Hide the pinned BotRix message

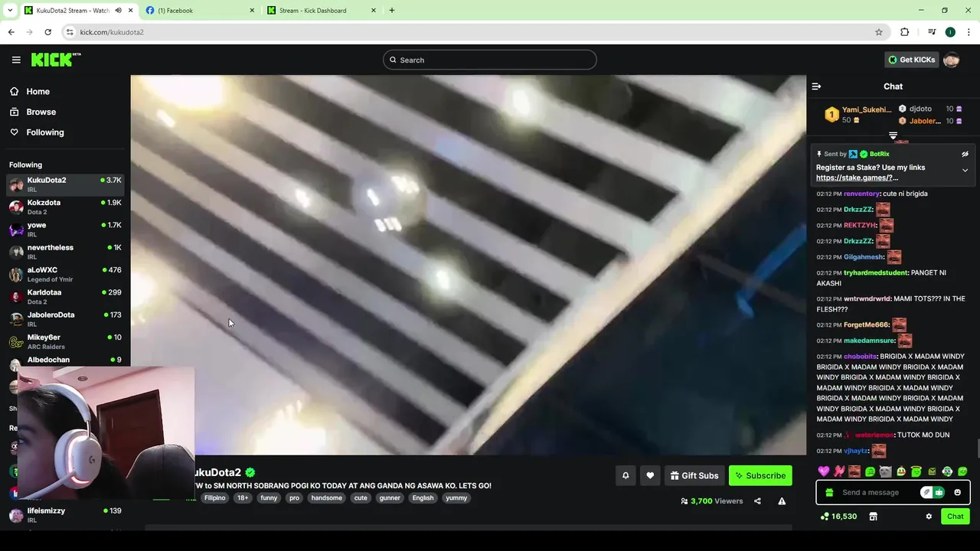pos(965,154)
